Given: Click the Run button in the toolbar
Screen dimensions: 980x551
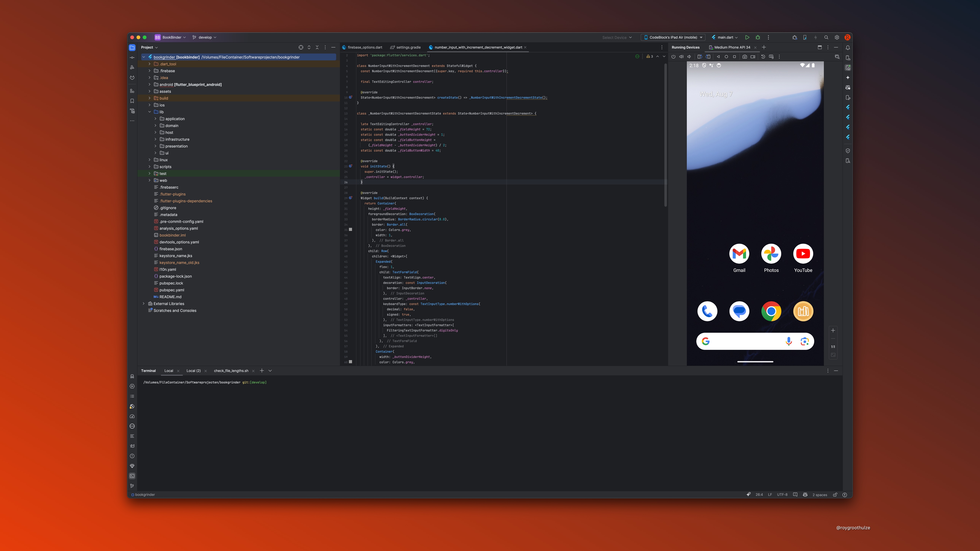Looking at the screenshot, I should [x=747, y=37].
